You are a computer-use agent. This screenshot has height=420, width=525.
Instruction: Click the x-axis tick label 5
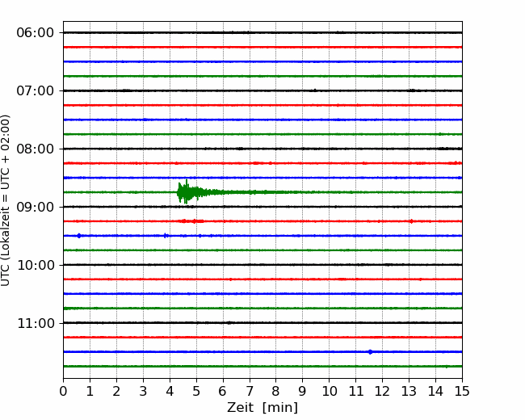(x=196, y=391)
